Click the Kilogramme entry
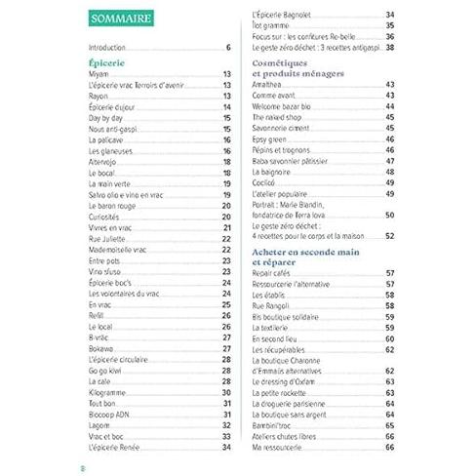Viewport: 476px width, 476px height. tap(160, 392)
